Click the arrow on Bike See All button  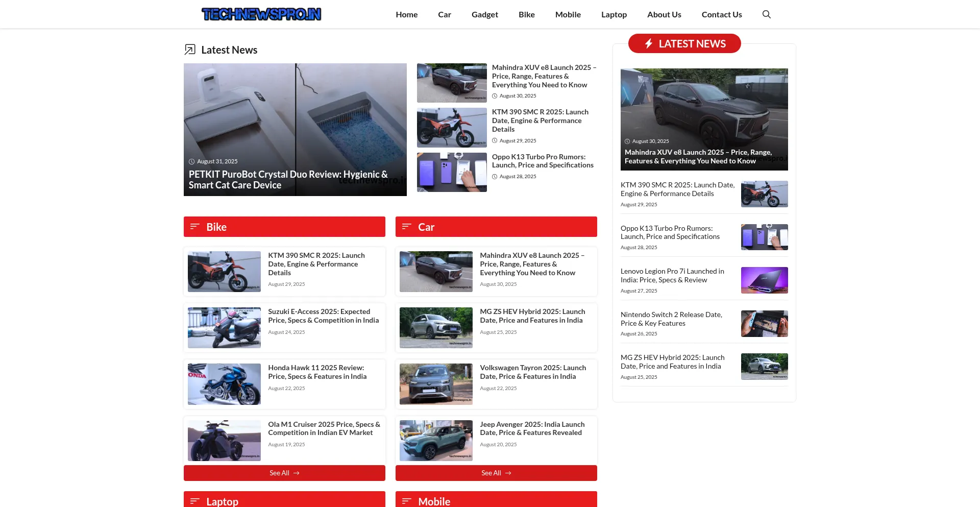297,473
